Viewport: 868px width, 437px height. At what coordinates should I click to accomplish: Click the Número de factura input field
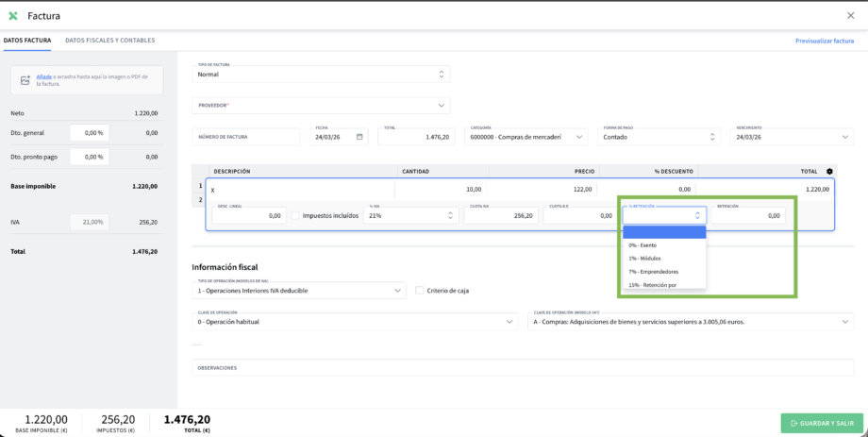(245, 137)
